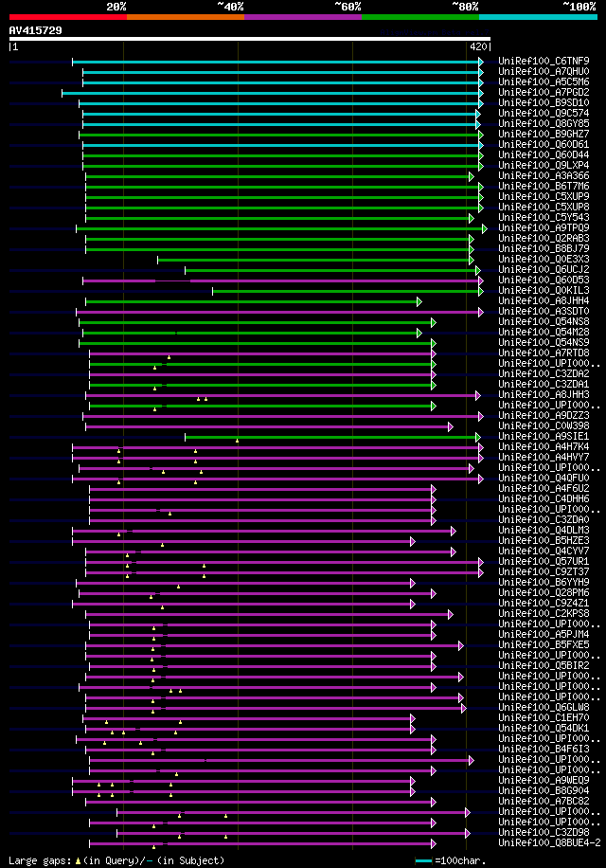Click the purple ~60% legend color segment

coord(303,17)
